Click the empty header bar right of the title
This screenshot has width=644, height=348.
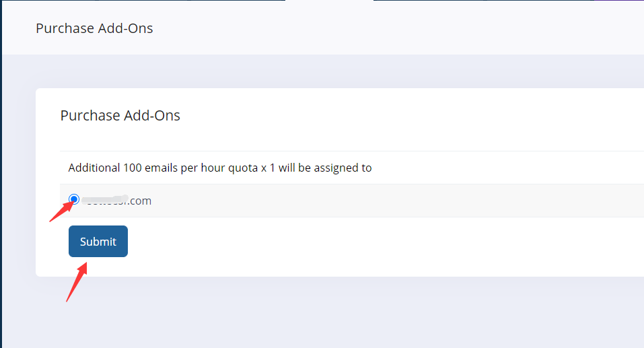pyautogui.click(x=404, y=28)
